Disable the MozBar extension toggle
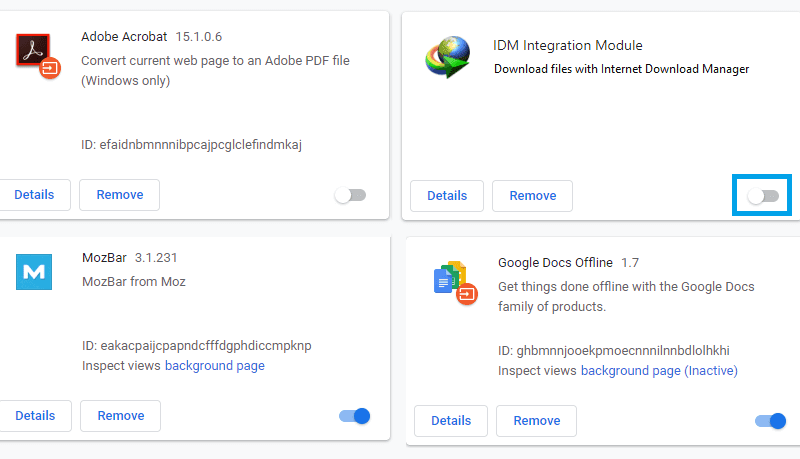 click(355, 416)
